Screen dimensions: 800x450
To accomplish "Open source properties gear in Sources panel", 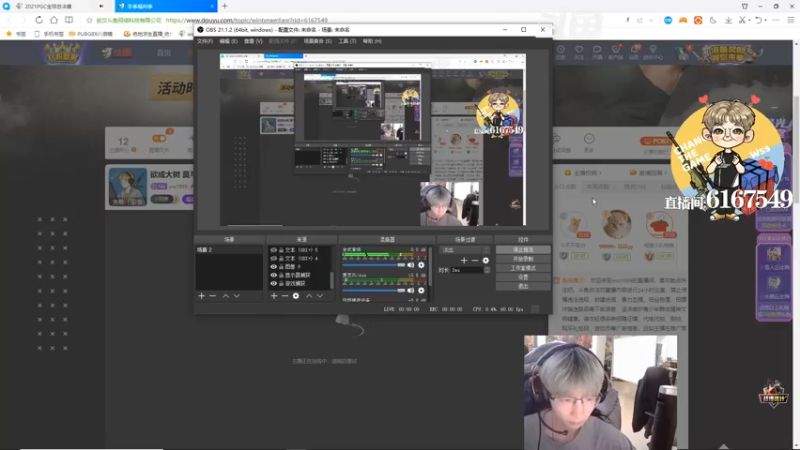I will 296,296.
